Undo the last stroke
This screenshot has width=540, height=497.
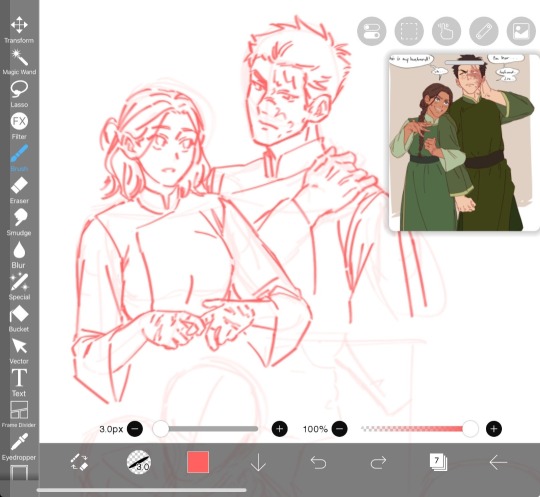318,462
